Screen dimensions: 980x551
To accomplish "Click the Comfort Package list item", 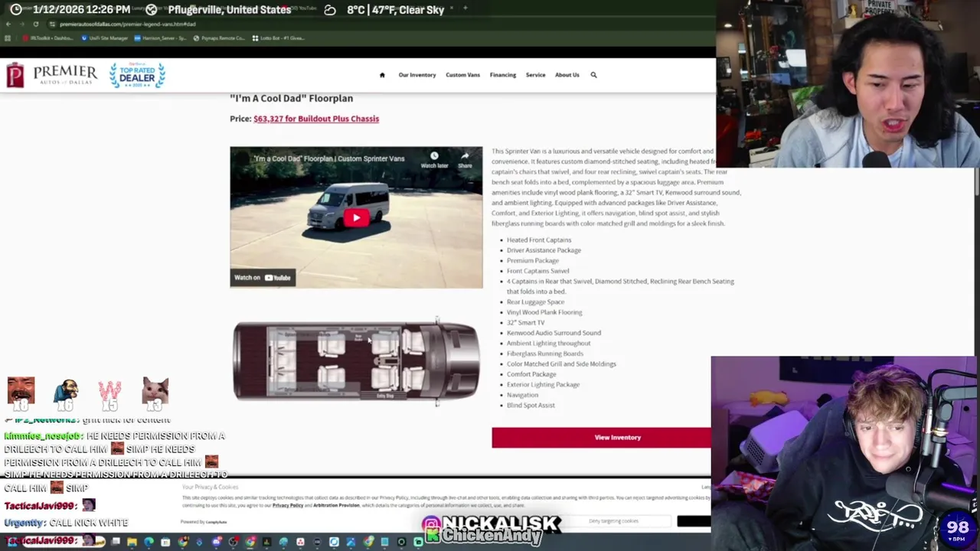I will tap(531, 374).
